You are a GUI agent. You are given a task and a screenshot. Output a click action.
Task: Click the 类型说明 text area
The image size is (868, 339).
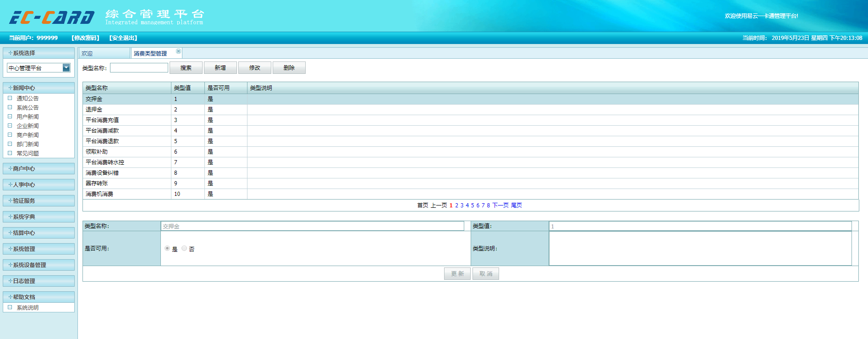[x=700, y=249]
